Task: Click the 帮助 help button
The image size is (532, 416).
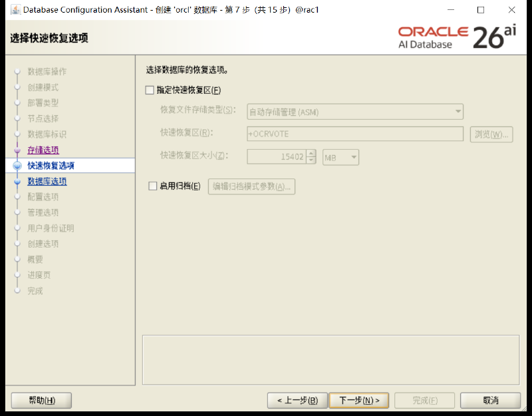Action: click(41, 401)
